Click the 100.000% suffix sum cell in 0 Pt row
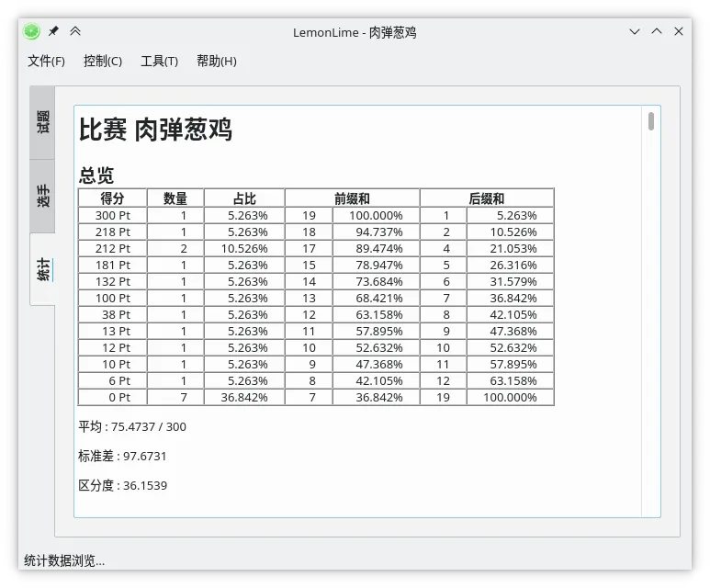The height and width of the screenshot is (588, 710). coord(511,397)
